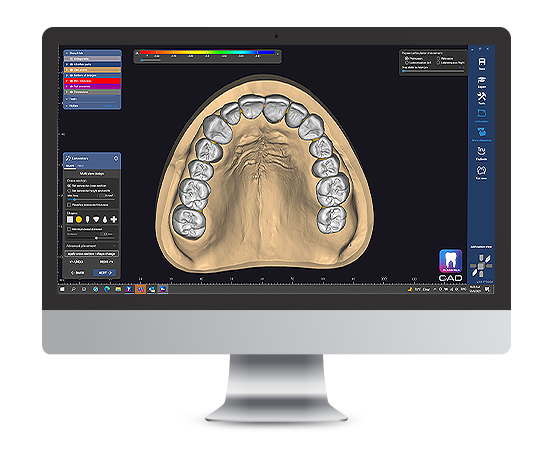Image resolution: width=550 pixels, height=450 pixels.
Task: Open the notification center icon in tray
Action: [487, 289]
